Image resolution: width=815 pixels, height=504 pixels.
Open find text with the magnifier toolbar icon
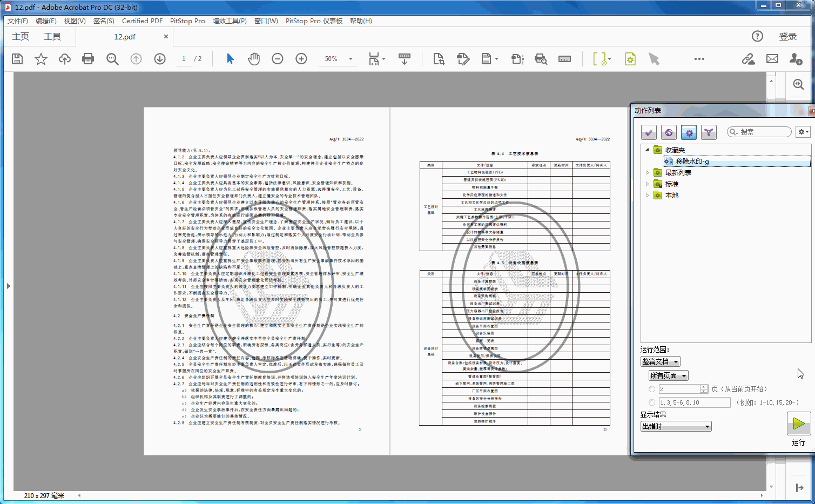click(112, 59)
